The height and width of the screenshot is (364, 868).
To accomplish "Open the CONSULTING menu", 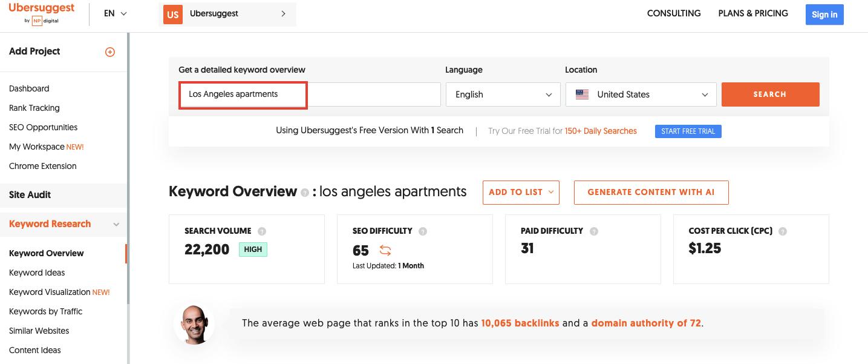I will click(674, 13).
